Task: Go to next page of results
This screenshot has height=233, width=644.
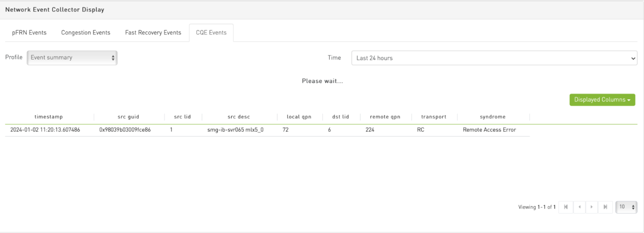Action: coord(592,207)
